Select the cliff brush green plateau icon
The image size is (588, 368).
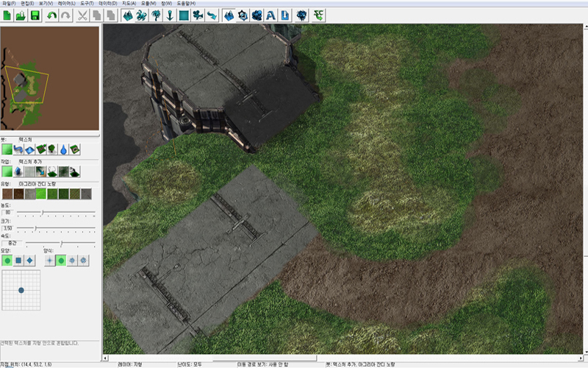click(x=41, y=149)
